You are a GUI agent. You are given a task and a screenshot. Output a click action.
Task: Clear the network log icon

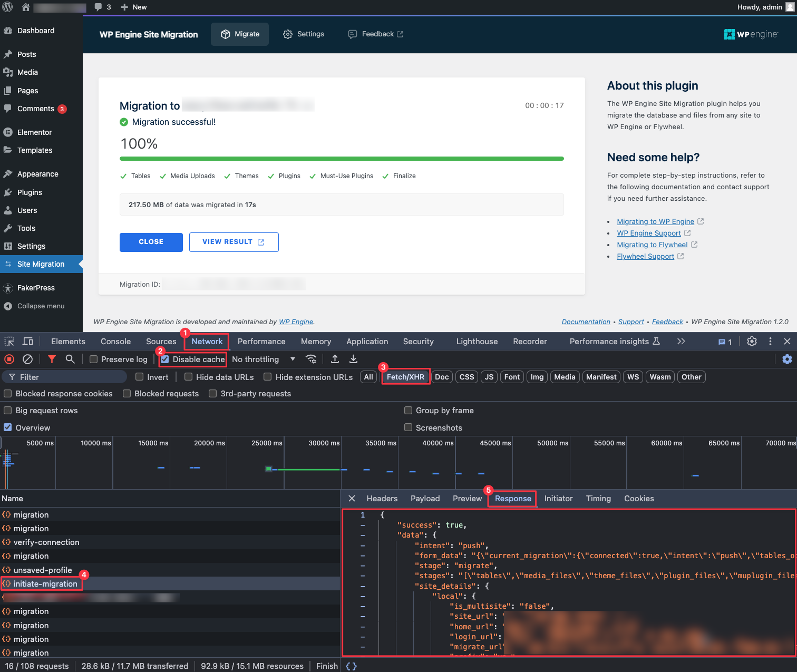tap(27, 359)
